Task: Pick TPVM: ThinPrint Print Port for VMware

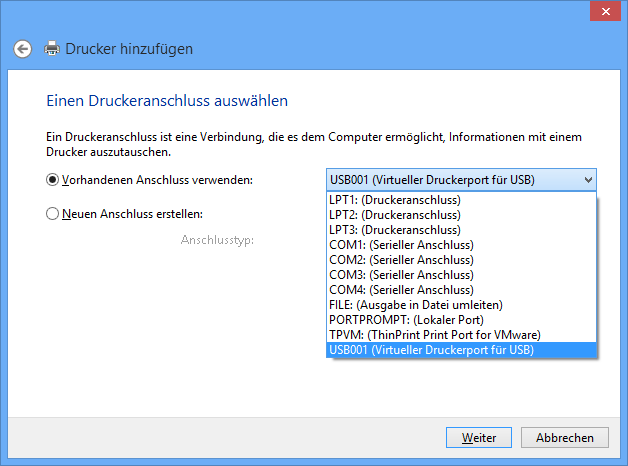Action: (x=461, y=335)
